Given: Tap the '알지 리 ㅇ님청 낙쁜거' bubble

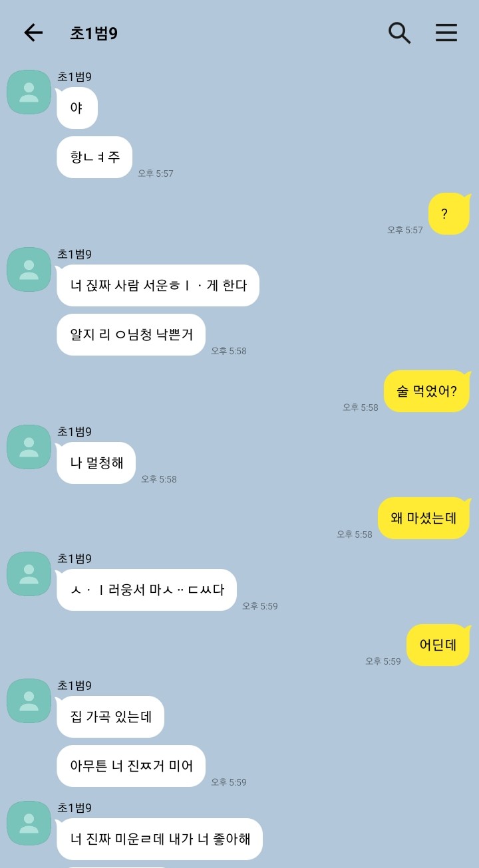Looking at the screenshot, I should [131, 335].
